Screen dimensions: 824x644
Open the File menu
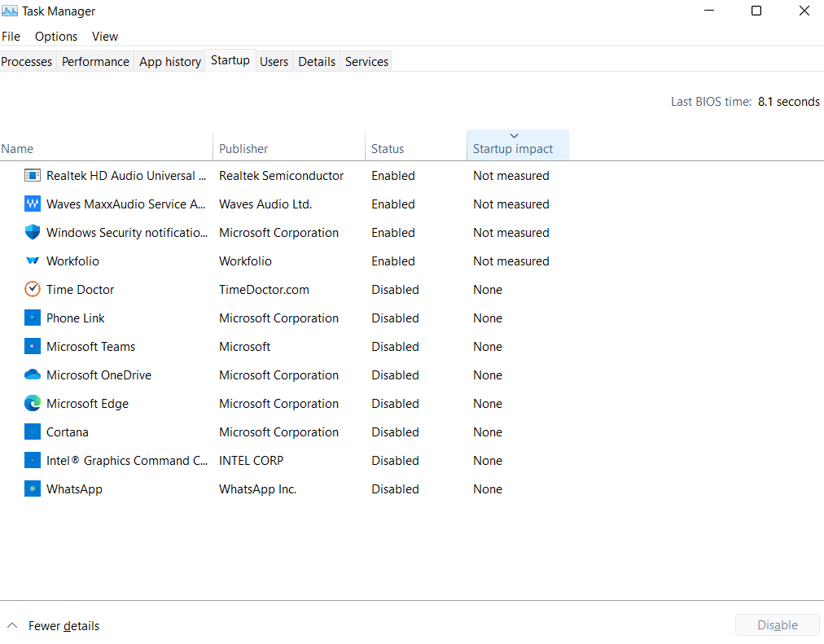tap(11, 36)
